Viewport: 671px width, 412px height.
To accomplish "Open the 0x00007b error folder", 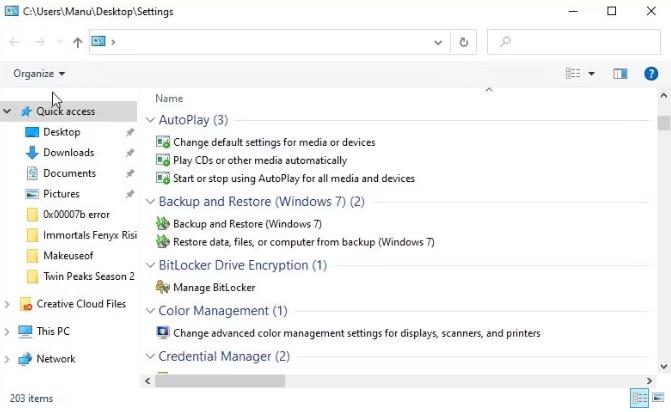I will [x=76, y=214].
